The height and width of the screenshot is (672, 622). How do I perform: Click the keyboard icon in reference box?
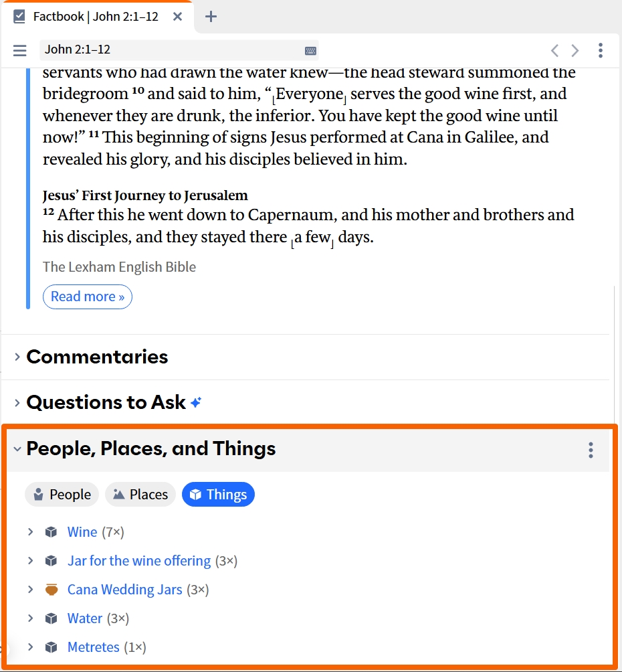point(310,51)
